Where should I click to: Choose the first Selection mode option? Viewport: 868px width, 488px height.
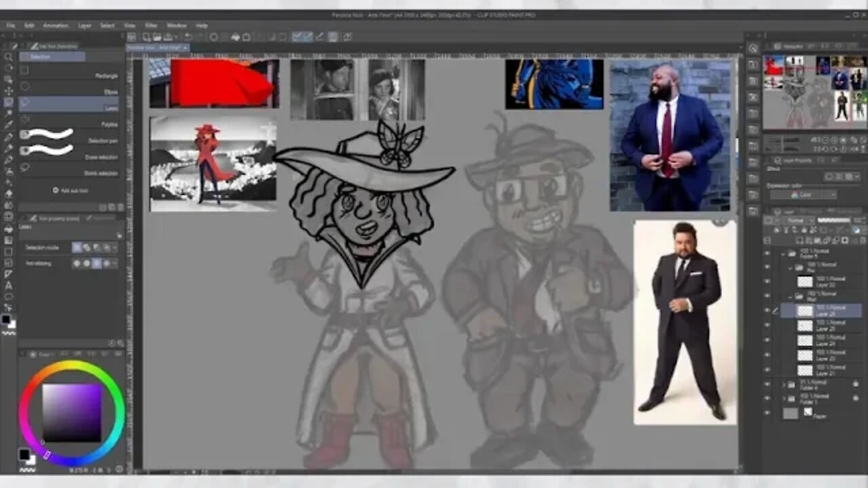tap(77, 247)
